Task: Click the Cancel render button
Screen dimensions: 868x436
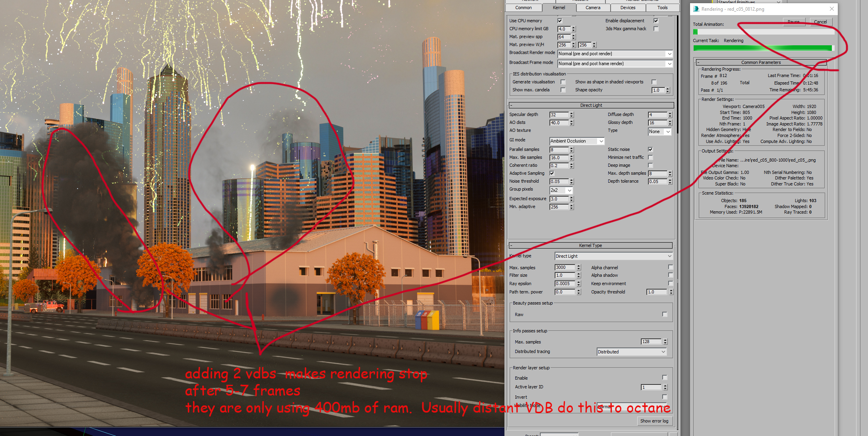Action: tap(820, 22)
